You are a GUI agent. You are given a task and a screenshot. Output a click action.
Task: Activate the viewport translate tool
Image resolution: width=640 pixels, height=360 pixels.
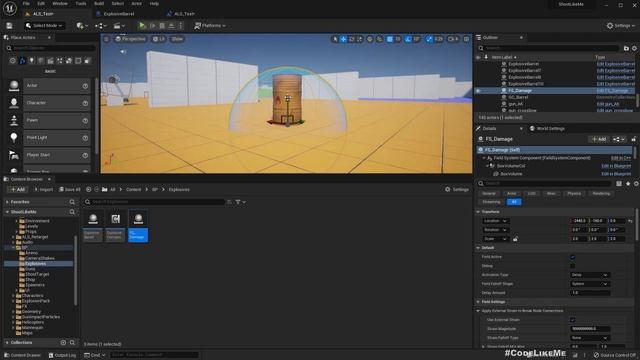point(344,39)
